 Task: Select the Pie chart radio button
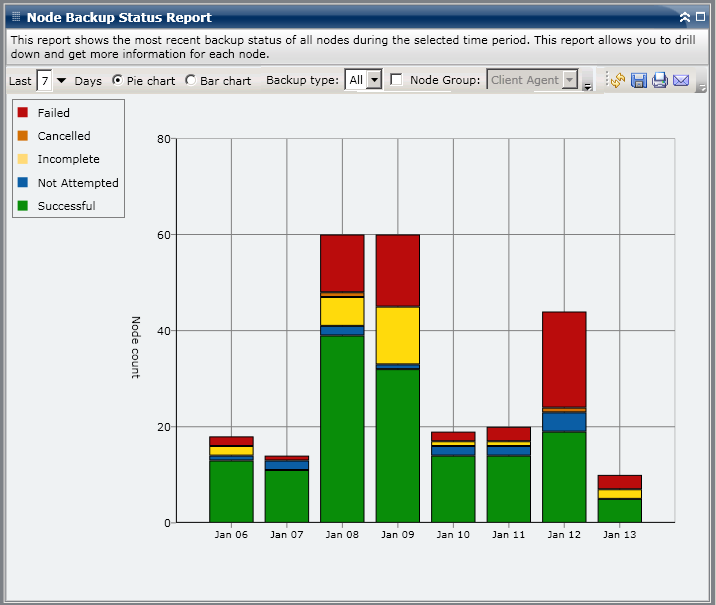[x=118, y=80]
